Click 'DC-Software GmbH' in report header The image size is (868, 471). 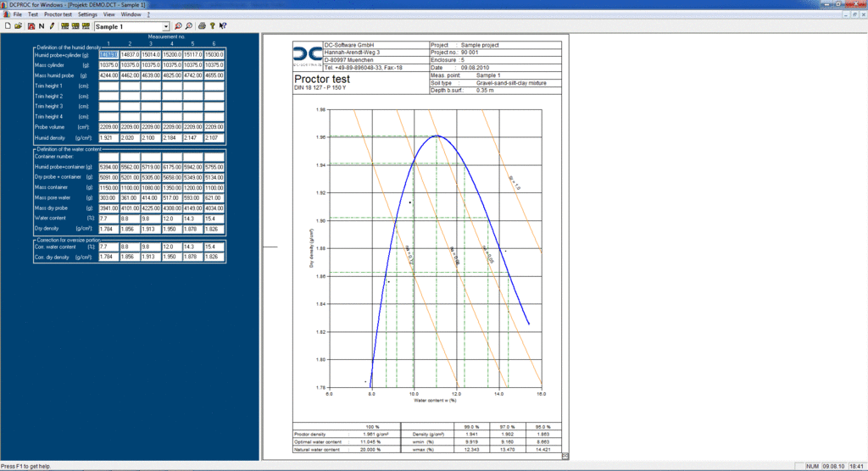click(x=348, y=45)
